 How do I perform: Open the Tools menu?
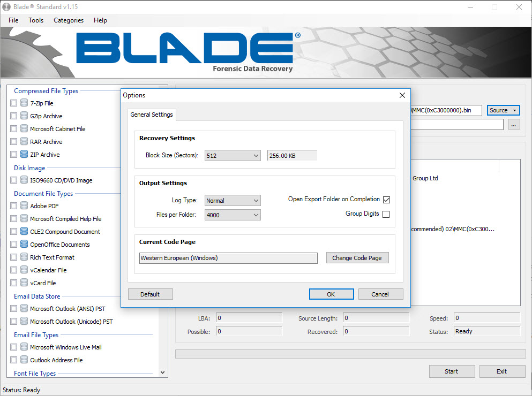[x=36, y=20]
